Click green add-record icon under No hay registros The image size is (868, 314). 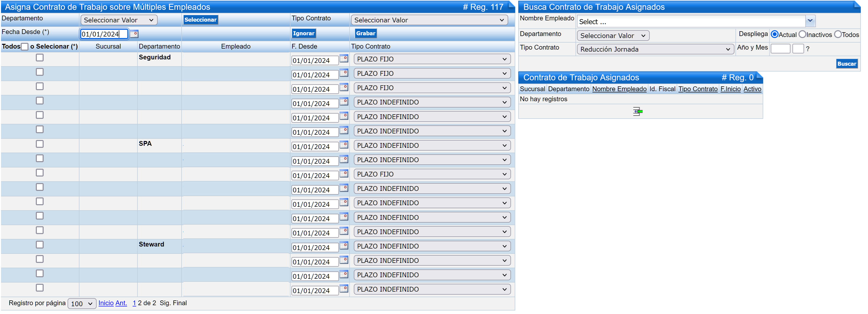coord(638,111)
